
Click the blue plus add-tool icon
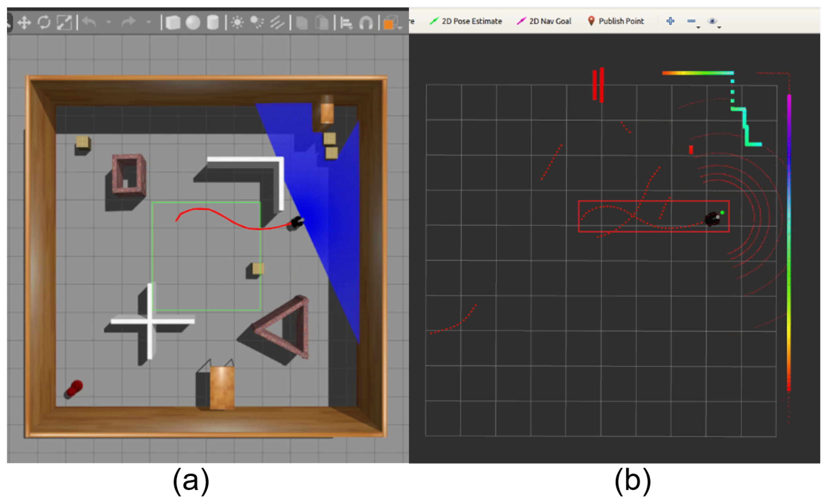[670, 21]
